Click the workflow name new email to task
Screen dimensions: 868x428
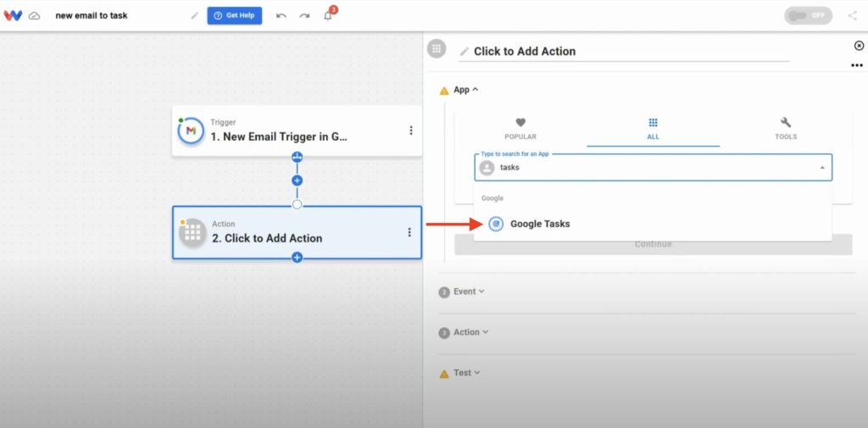pos(92,15)
